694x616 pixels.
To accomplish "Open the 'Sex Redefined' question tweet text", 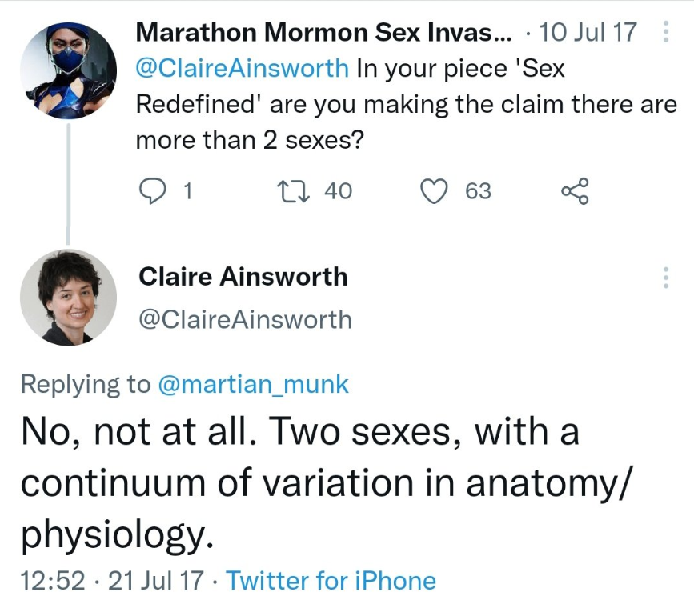I will pyautogui.click(x=407, y=105).
